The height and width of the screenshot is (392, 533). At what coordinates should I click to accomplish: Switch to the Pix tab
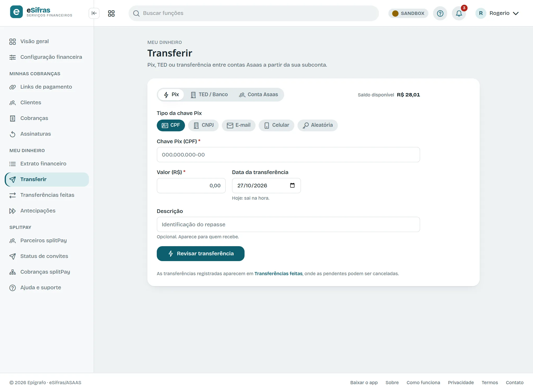(171, 95)
